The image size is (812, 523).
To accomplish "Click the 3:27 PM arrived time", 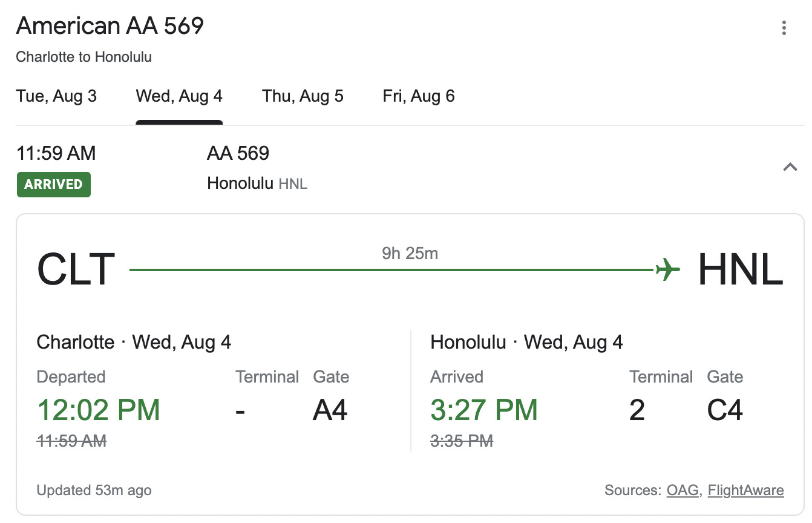I will (484, 410).
